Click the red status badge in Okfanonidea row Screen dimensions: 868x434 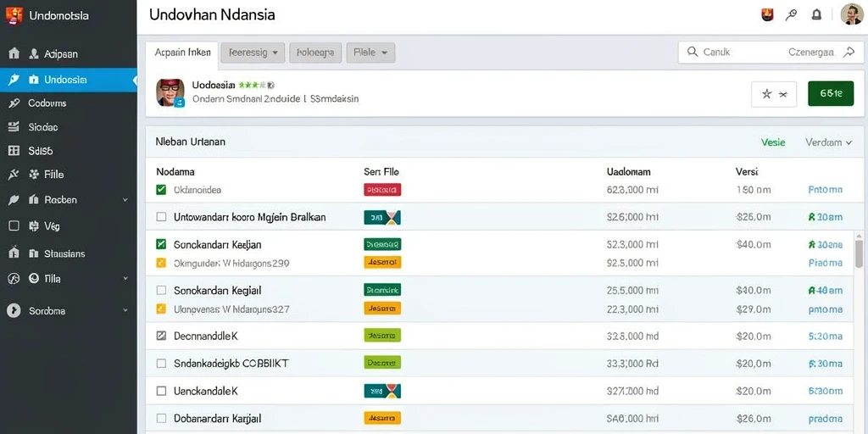(382, 190)
